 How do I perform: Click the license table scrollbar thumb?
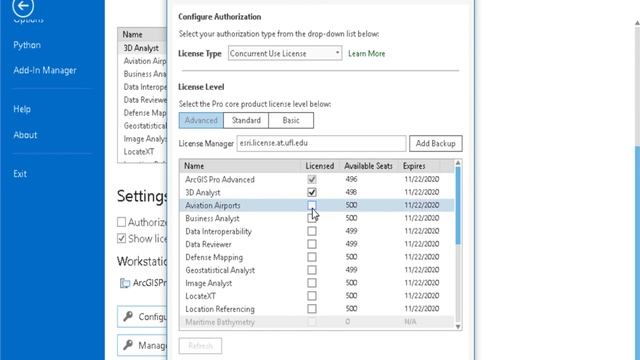tap(458, 206)
